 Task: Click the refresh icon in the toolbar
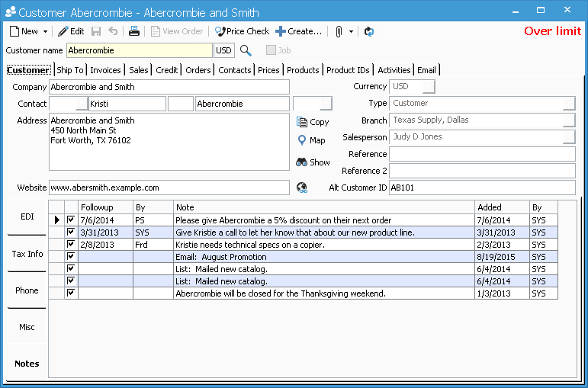pos(369,31)
